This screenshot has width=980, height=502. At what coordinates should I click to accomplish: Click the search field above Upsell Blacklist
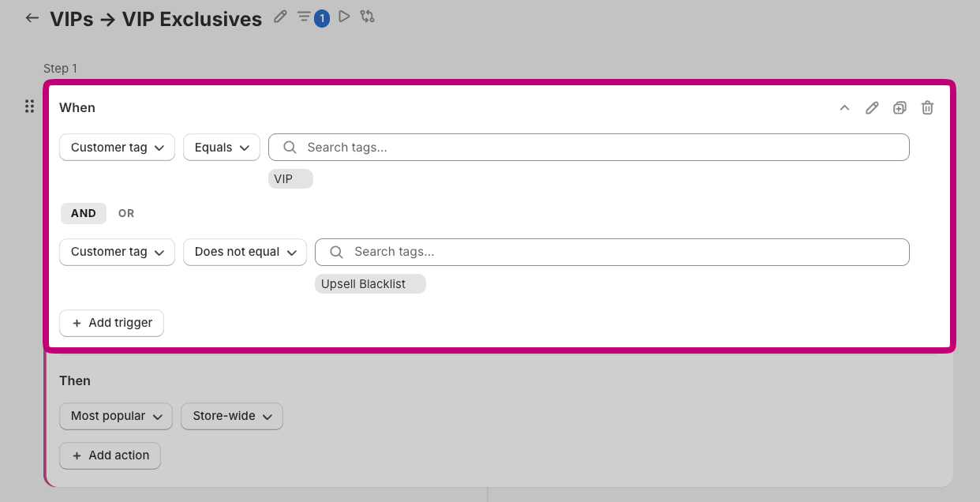[612, 252]
